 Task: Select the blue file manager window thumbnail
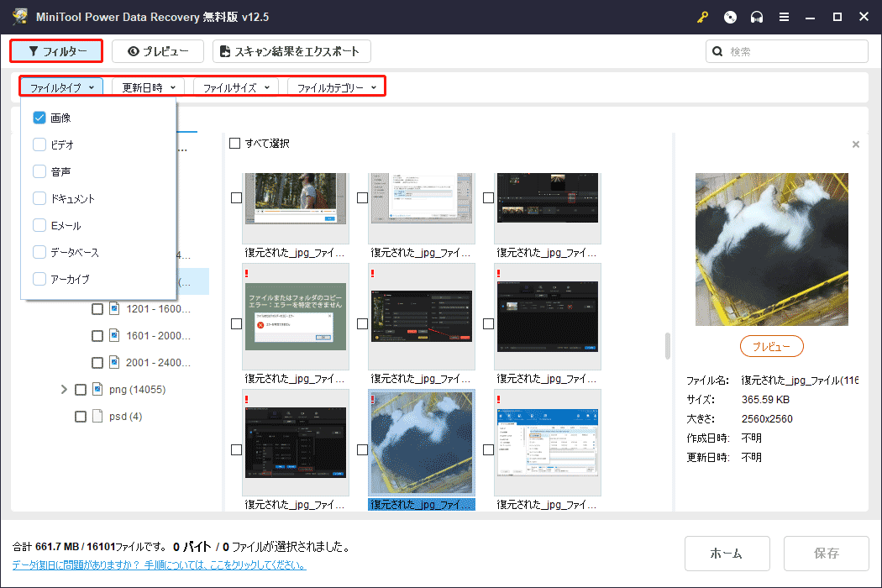pyautogui.click(x=548, y=443)
